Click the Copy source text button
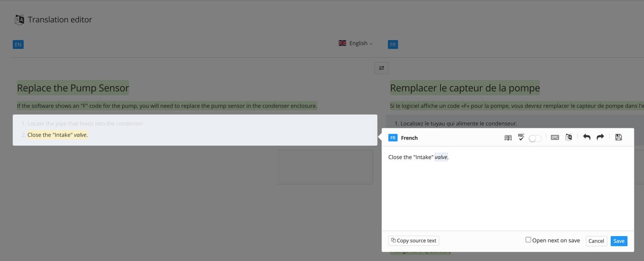 (414, 241)
